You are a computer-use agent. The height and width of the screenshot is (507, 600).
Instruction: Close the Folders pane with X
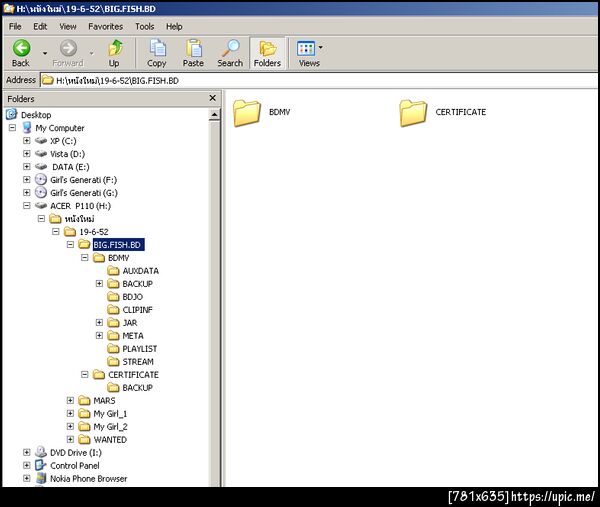tap(213, 98)
